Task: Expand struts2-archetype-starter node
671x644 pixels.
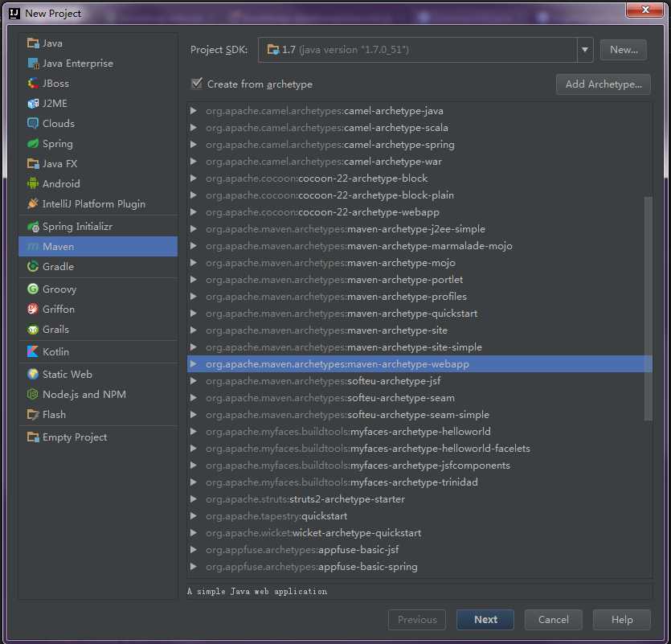Action: pos(194,499)
